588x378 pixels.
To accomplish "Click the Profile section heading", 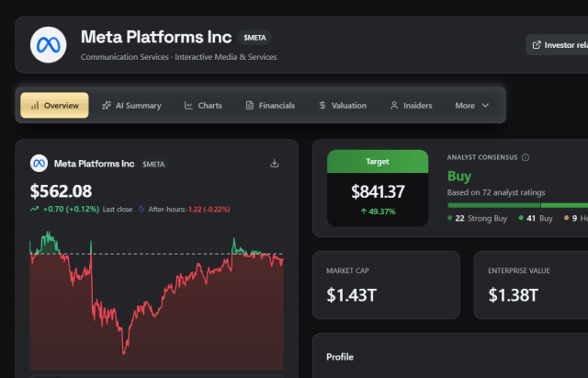I will 340,357.
